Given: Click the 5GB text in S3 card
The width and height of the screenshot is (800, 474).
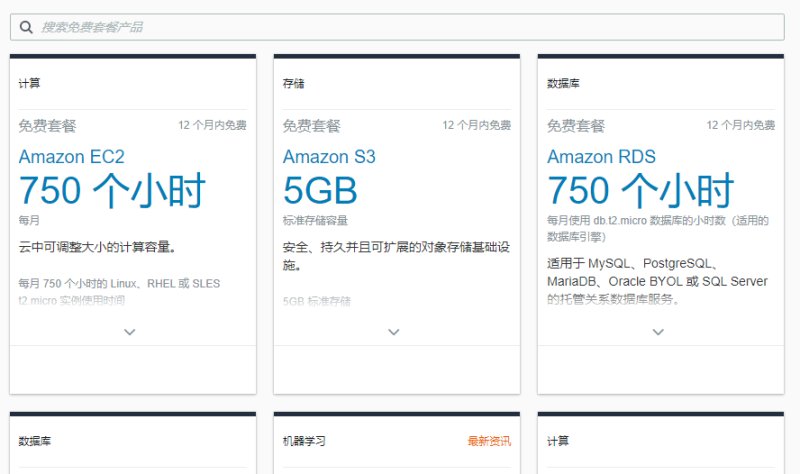Looking at the screenshot, I should pos(320,190).
